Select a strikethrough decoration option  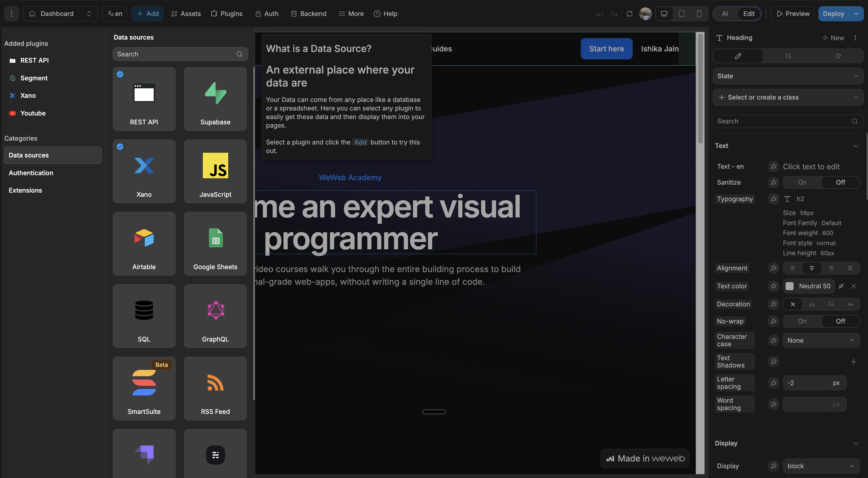[x=850, y=304]
